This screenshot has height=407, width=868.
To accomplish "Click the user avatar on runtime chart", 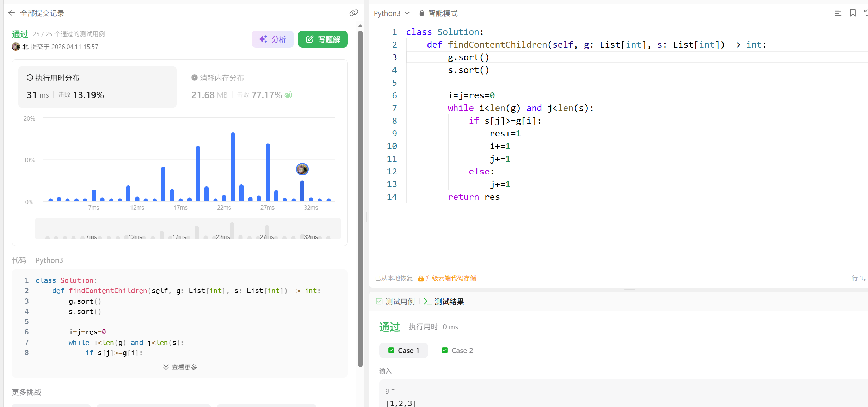I will [x=302, y=169].
